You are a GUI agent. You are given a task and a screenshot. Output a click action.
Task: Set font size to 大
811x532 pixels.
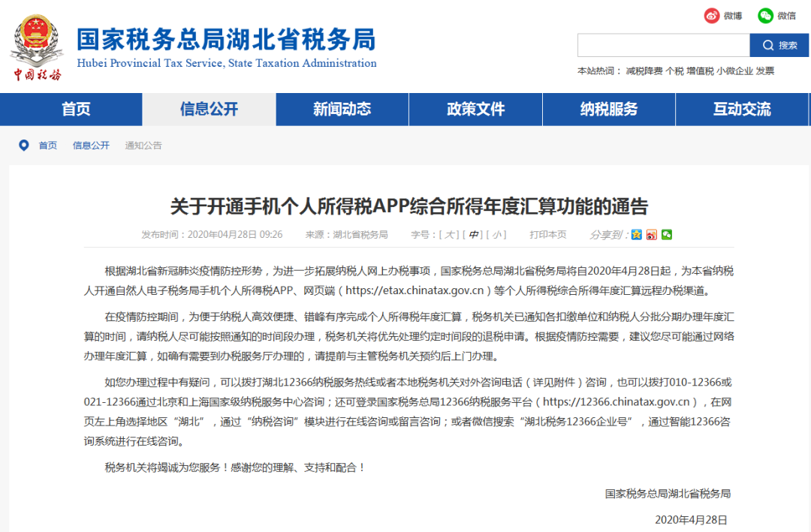450,235
